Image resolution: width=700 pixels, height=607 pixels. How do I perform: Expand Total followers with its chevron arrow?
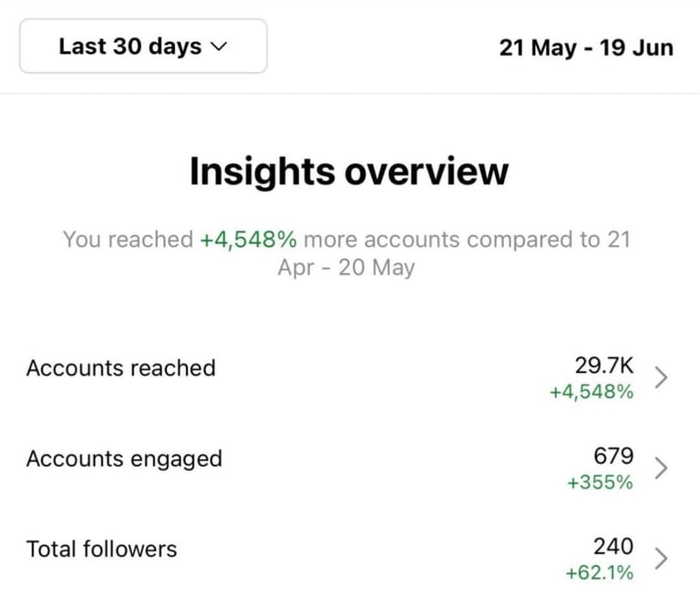(662, 558)
